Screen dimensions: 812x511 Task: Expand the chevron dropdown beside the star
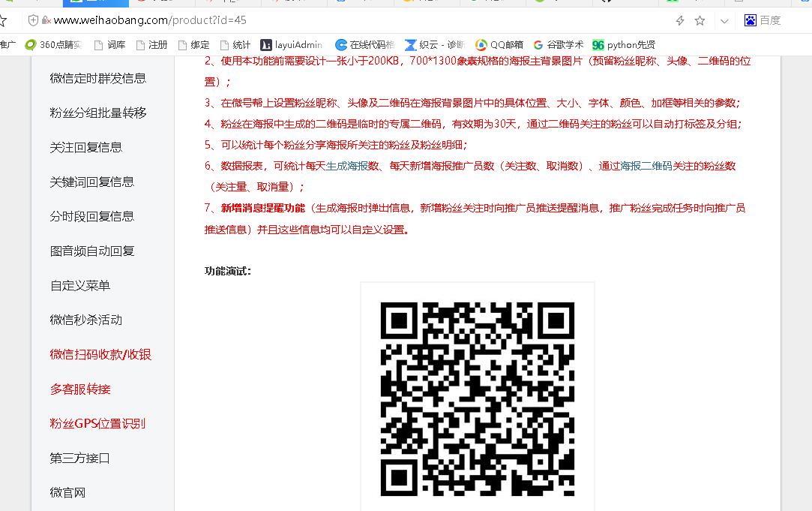tap(724, 22)
